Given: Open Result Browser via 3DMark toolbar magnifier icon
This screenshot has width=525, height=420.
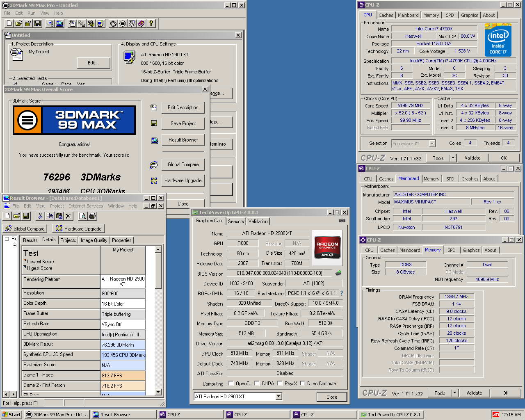Looking at the screenshot, I should [59, 24].
